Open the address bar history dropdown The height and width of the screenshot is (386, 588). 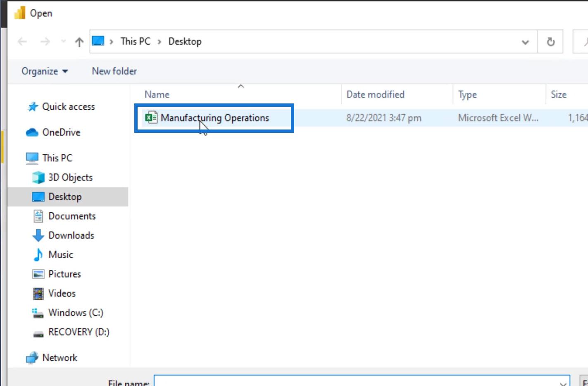[525, 42]
